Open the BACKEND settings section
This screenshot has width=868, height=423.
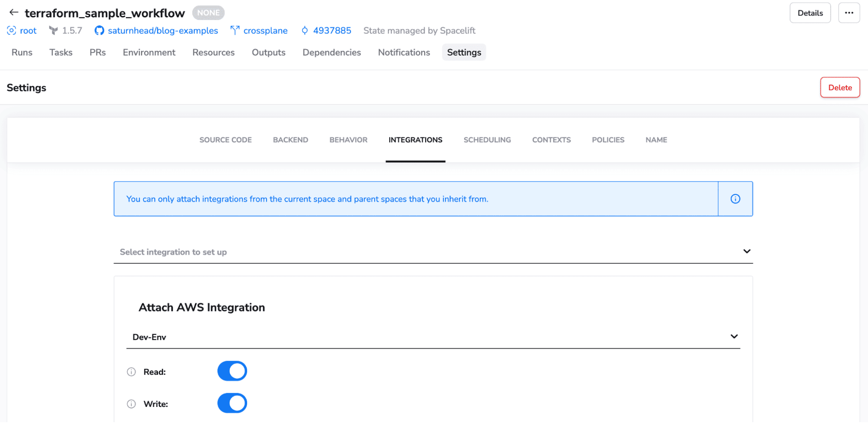click(x=290, y=140)
